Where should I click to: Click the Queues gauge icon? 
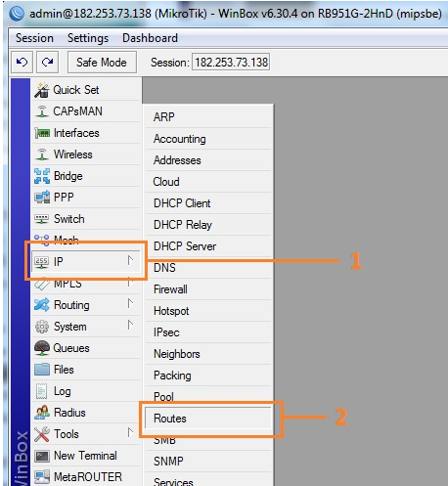tap(42, 348)
